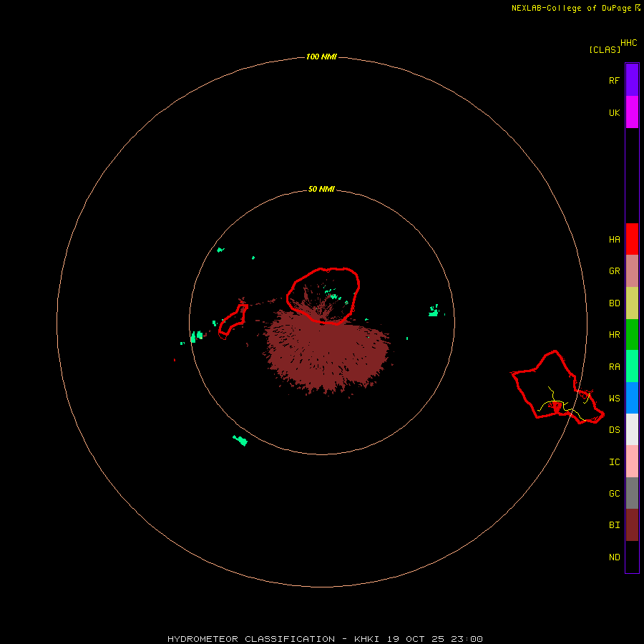644x644 pixels.
Task: Click the GR legend label
Action: tap(614, 271)
